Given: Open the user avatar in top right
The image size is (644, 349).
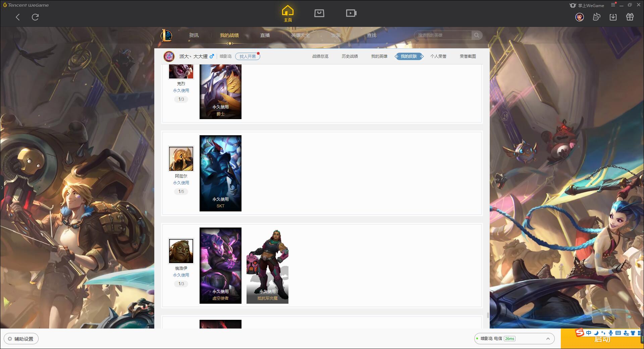Looking at the screenshot, I should coord(580,17).
